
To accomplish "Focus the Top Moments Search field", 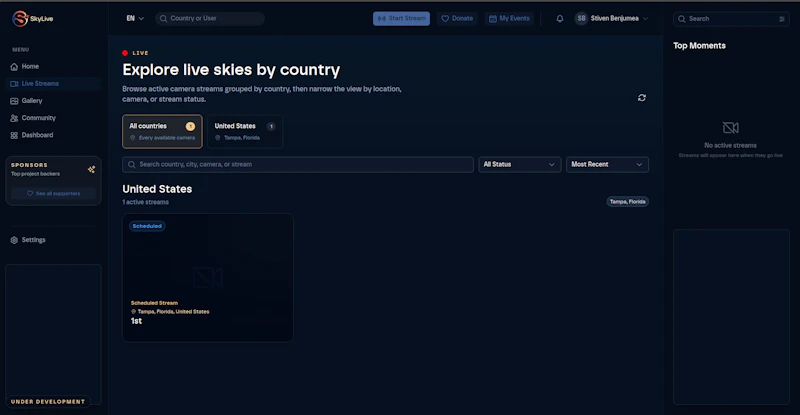I will 731,19.
